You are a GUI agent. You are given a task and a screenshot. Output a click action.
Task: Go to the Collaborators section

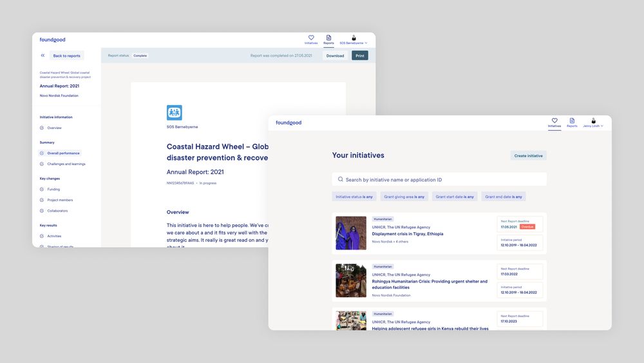point(57,210)
